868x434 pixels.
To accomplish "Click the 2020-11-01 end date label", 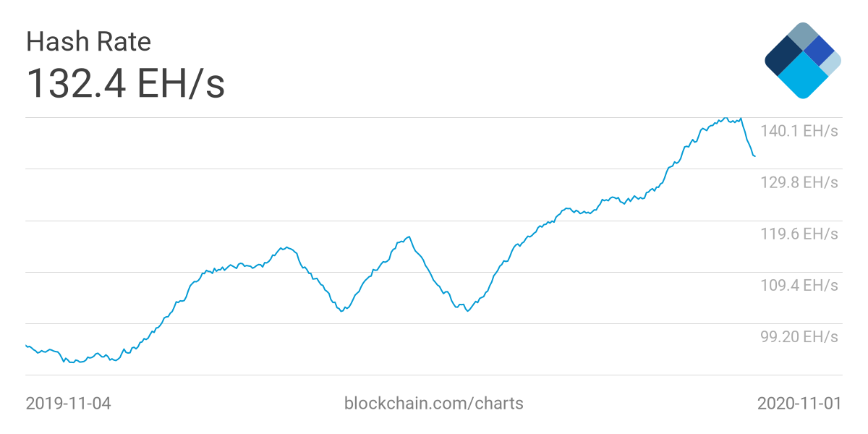I will click(x=799, y=403).
